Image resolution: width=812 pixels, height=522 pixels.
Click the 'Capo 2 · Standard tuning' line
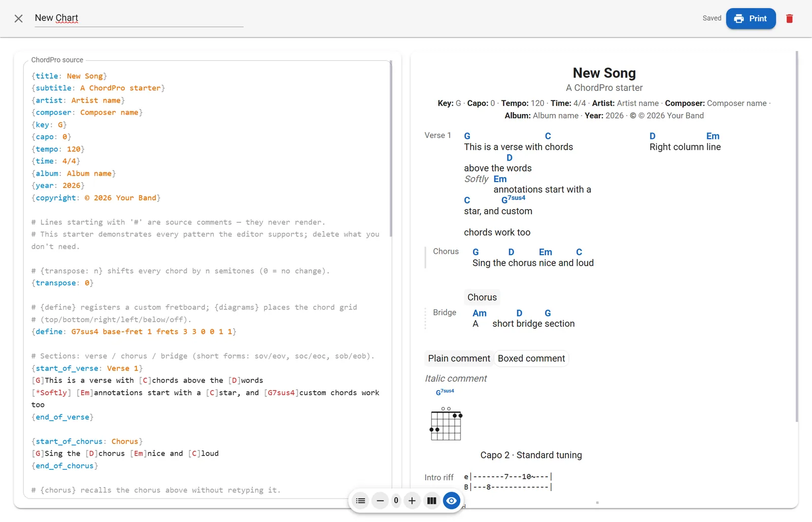pyautogui.click(x=531, y=455)
